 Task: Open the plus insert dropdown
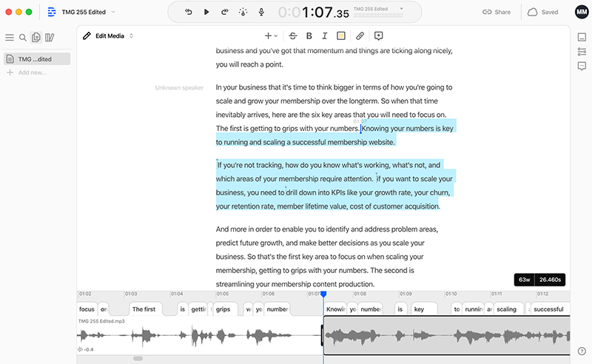point(271,36)
